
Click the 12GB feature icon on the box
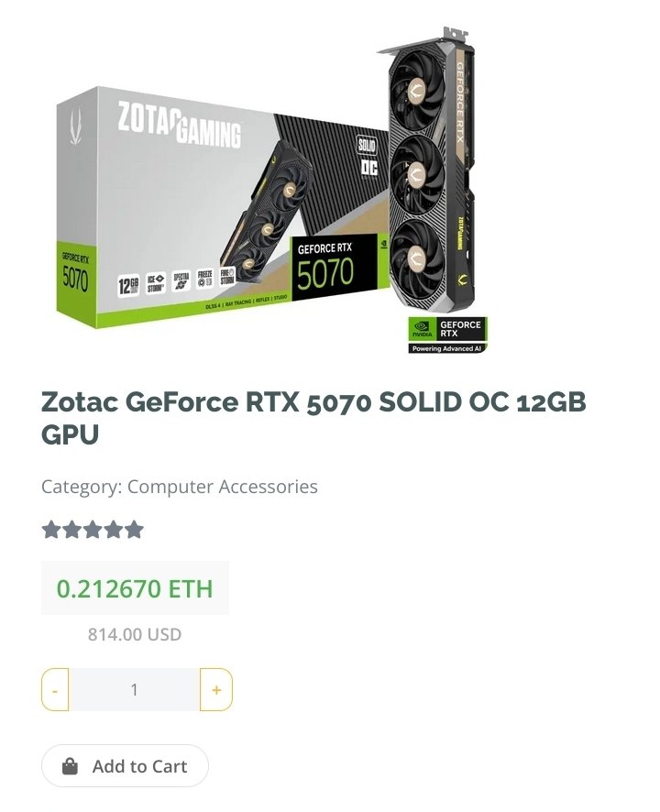click(x=128, y=285)
